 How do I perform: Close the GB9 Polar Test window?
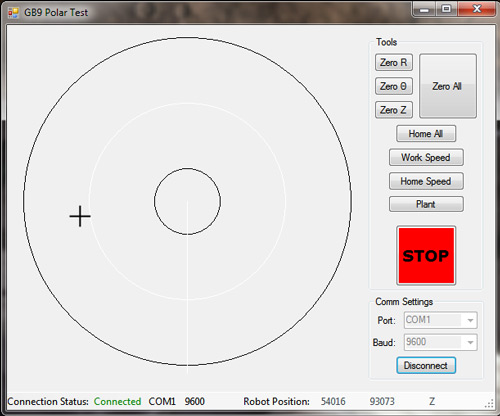coord(477,9)
